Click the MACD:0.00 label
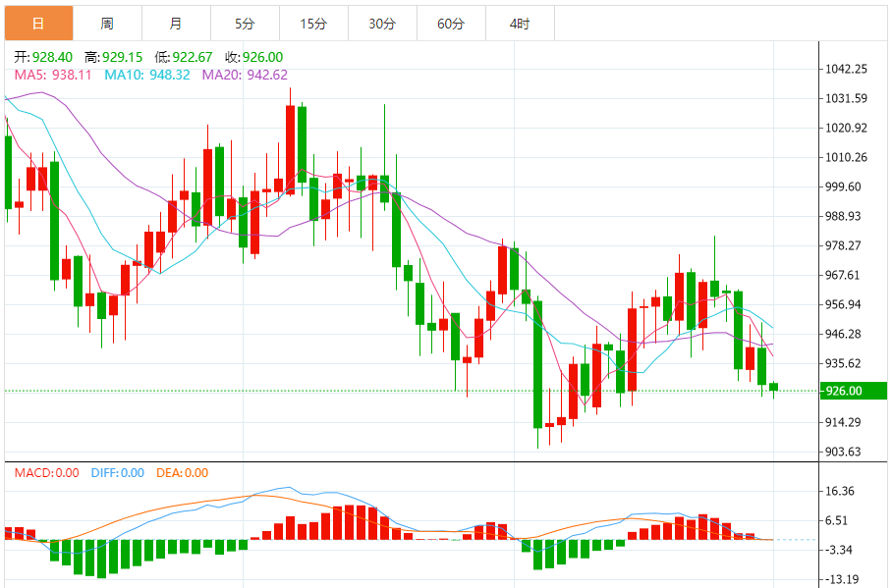Viewport: 893px width, 588px height. (x=47, y=473)
